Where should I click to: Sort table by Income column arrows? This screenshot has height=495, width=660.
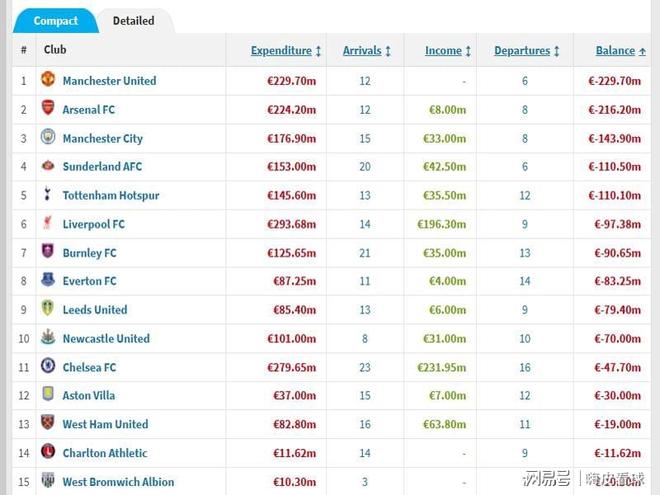tap(468, 51)
